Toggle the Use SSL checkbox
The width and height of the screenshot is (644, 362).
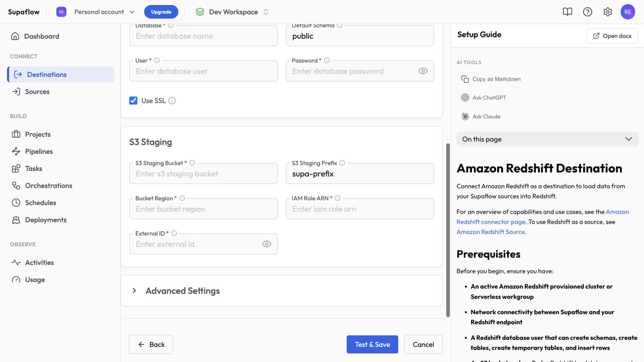coord(133,101)
